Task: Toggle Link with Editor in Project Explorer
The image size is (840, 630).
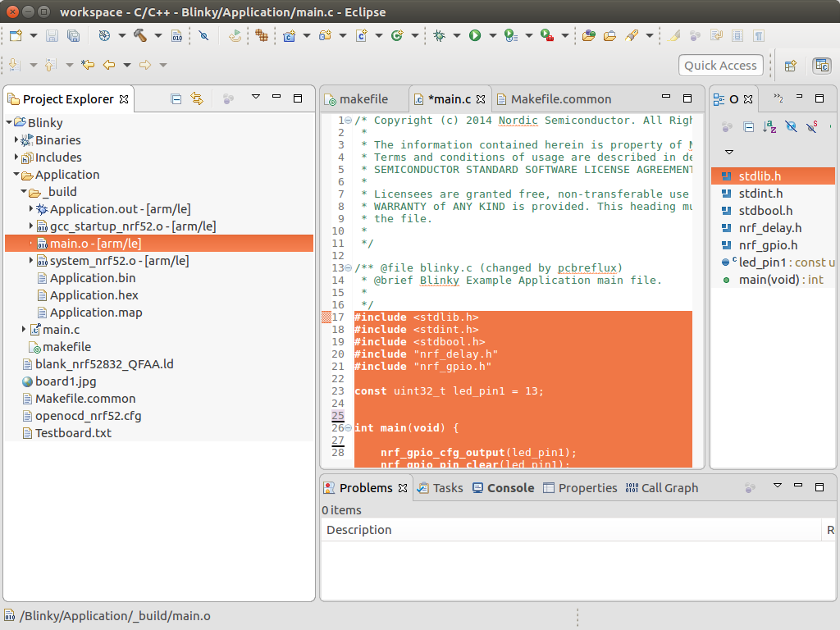Action: [x=197, y=98]
